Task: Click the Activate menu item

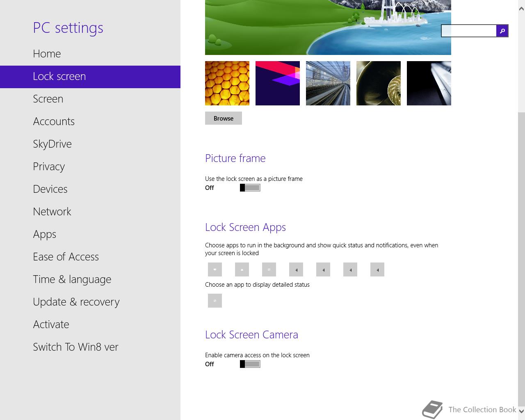Action: coord(90,325)
